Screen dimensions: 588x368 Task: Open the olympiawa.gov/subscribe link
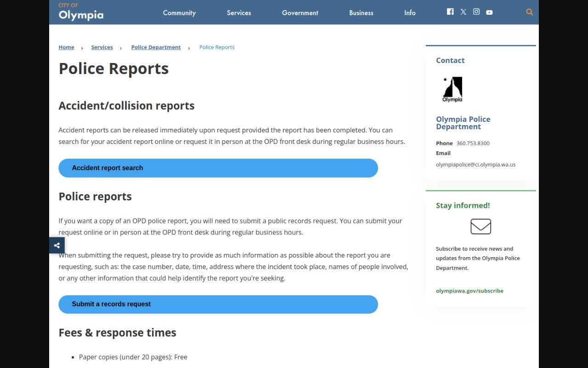[469, 291]
